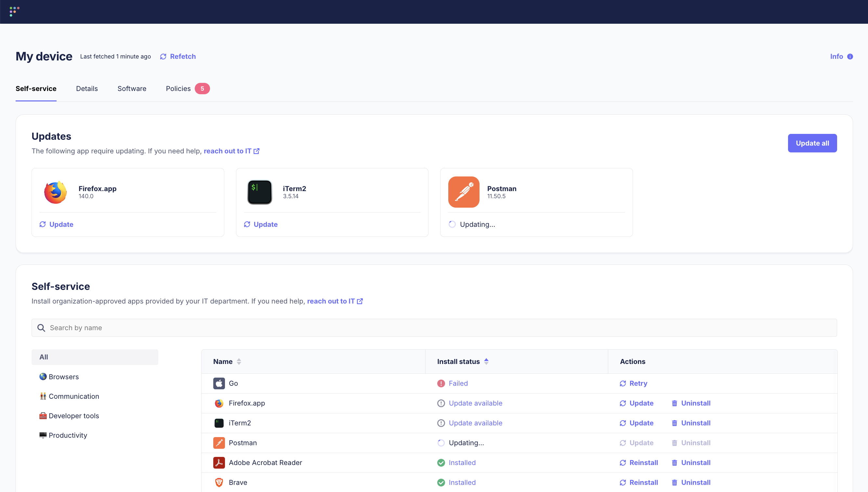Click the Refetch circular arrows icon
This screenshot has width=868, height=492.
click(x=163, y=57)
